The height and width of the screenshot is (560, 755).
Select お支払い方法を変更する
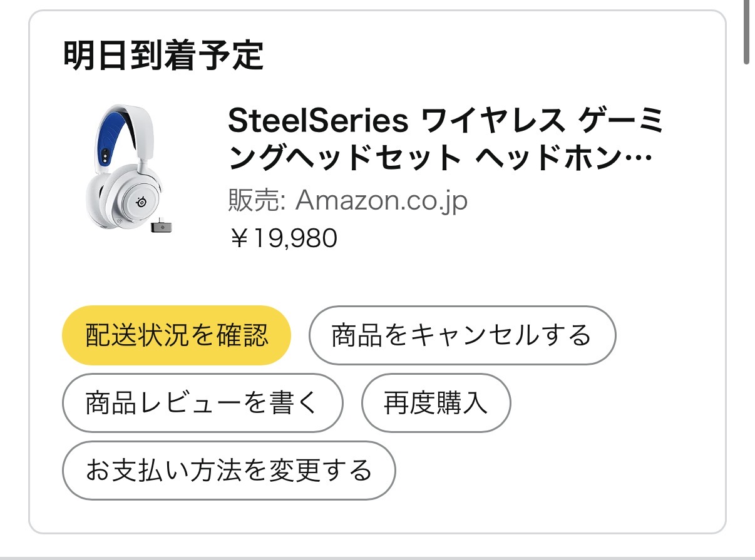tap(229, 471)
